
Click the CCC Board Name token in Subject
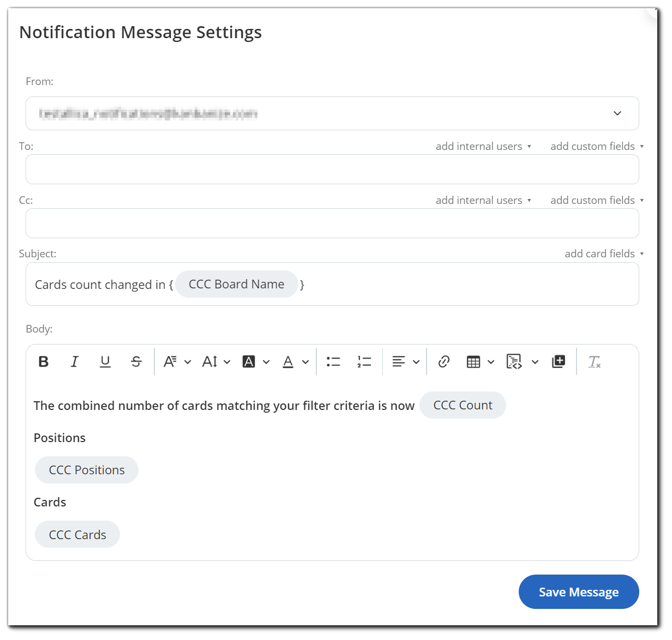[x=236, y=284]
